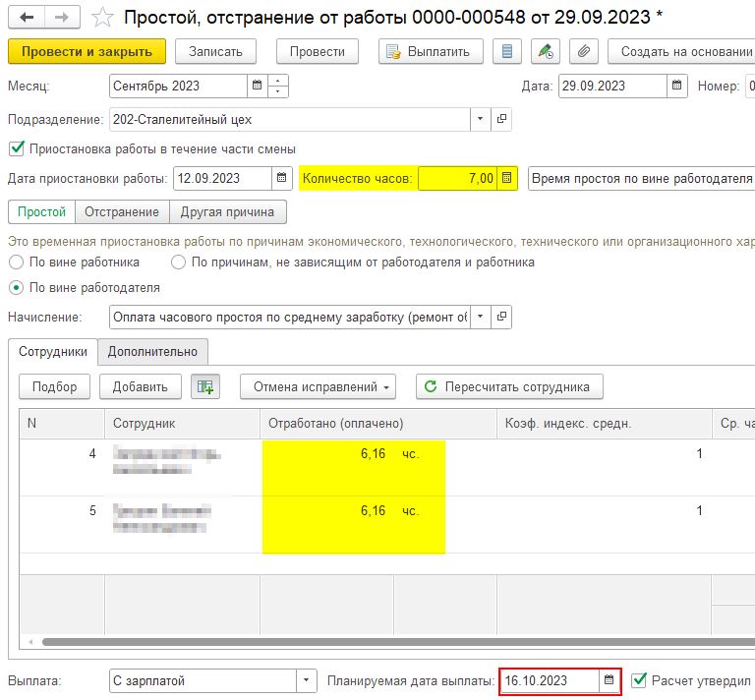Viewport: 755px width, 700px height.
Task: Open the Отмена исправлений dropdown menu
Action: [318, 386]
